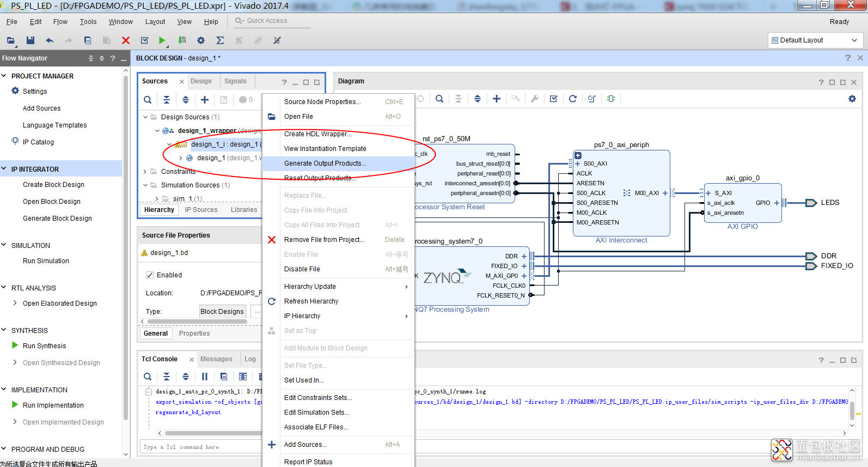Click Regenerate Layout refresh icon in Diagram toolbar
The width and height of the screenshot is (868, 467).
[573, 99]
